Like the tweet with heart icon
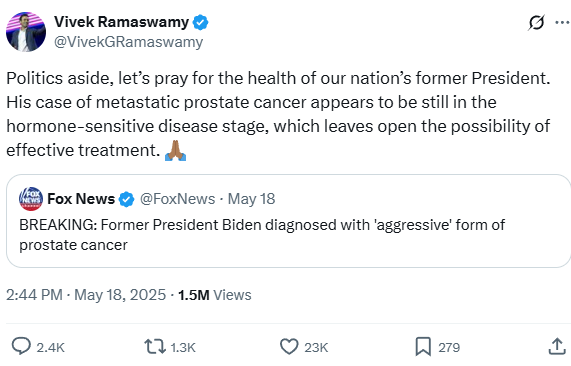Screen dimensions: 571x366 [289, 347]
